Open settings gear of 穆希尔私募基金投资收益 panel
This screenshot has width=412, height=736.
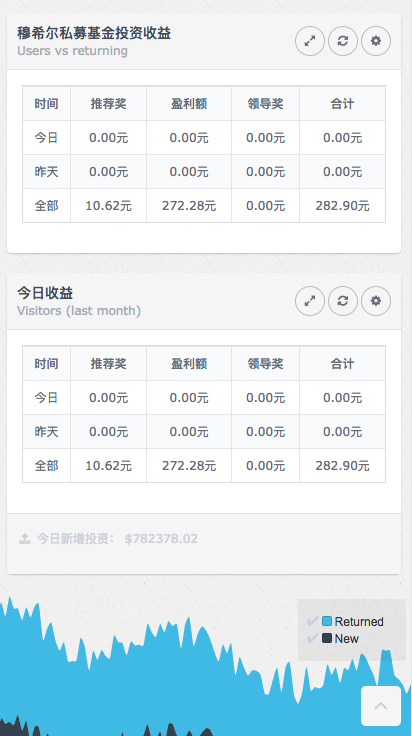[x=376, y=41]
